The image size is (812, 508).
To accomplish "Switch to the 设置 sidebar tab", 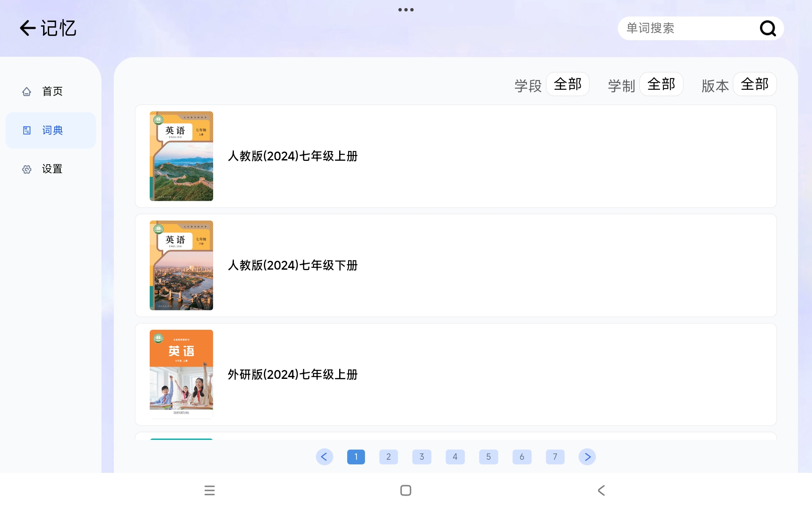I will [x=52, y=169].
